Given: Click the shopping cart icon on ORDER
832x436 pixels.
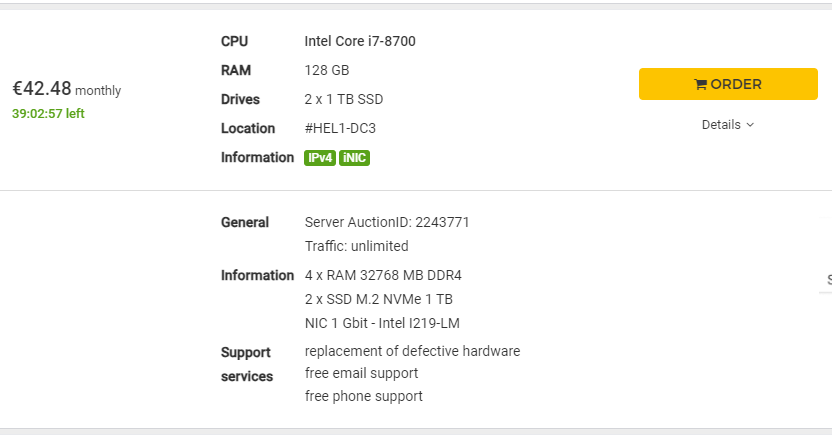Looking at the screenshot, I should [x=700, y=84].
